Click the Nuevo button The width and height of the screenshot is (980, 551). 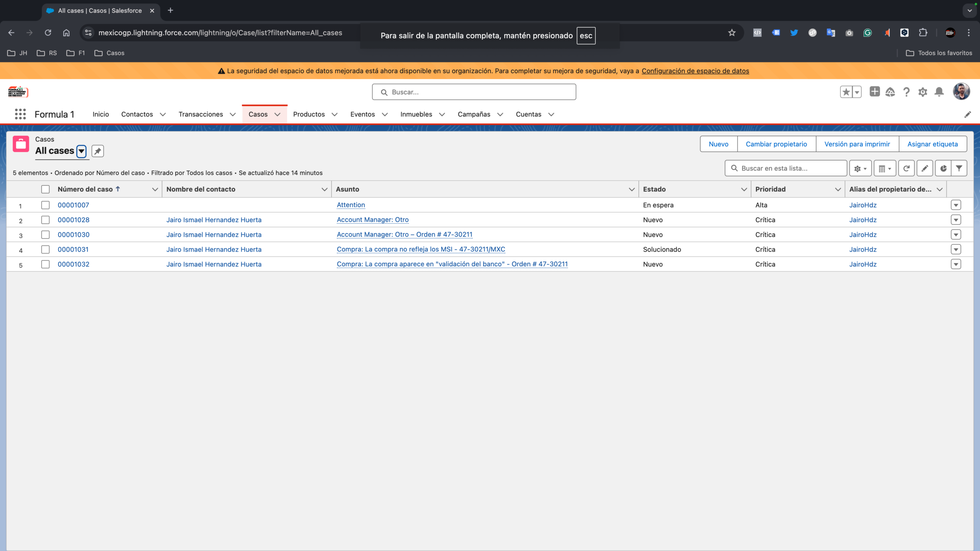[x=719, y=144]
